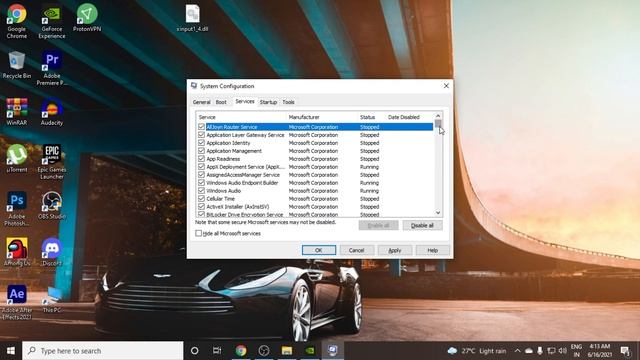The height and width of the screenshot is (360, 640).
Task: Switch to the General tab
Action: click(x=202, y=102)
